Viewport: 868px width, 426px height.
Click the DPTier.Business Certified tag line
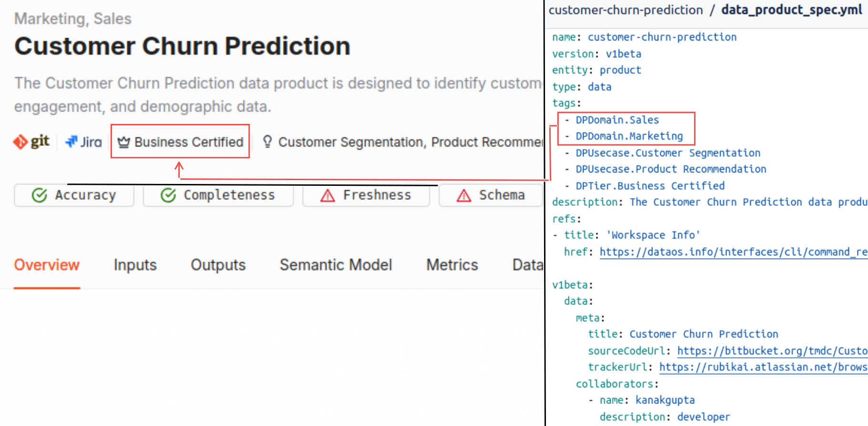point(645,186)
